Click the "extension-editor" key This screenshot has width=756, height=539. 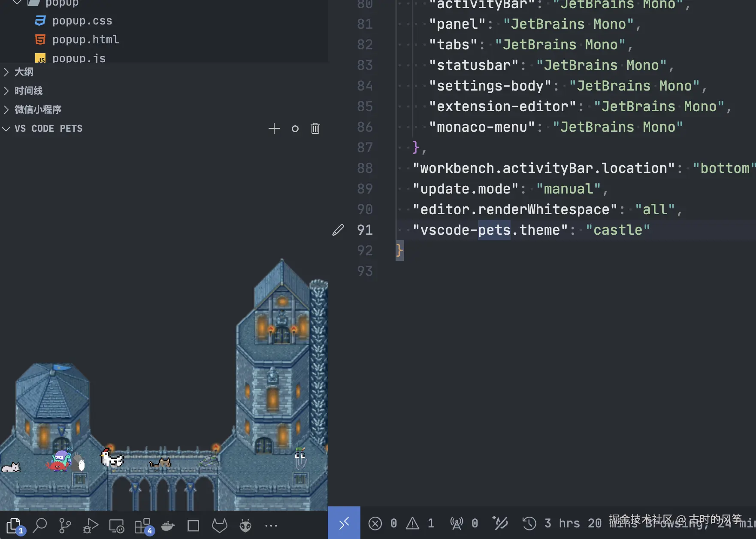(502, 106)
